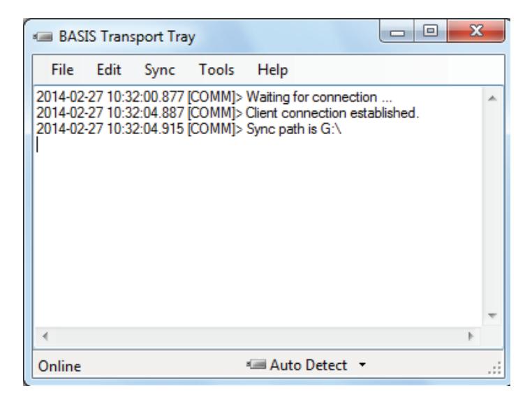This screenshot has height=405, width=532.
Task: Click the empty log area below the cursor
Action: 258,234
